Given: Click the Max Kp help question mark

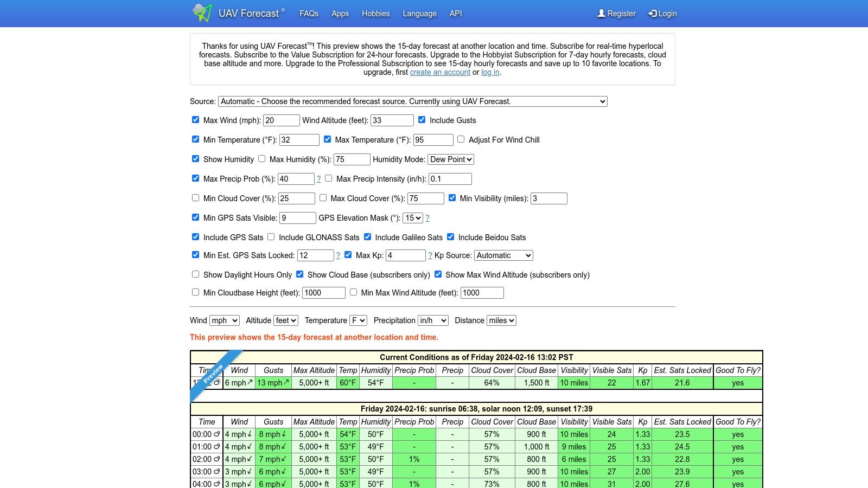Looking at the screenshot, I should (430, 255).
